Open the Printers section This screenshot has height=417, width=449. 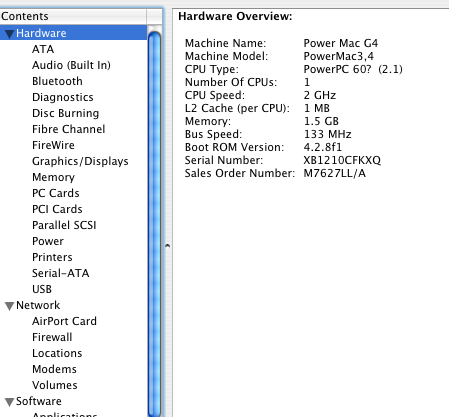click(x=52, y=257)
